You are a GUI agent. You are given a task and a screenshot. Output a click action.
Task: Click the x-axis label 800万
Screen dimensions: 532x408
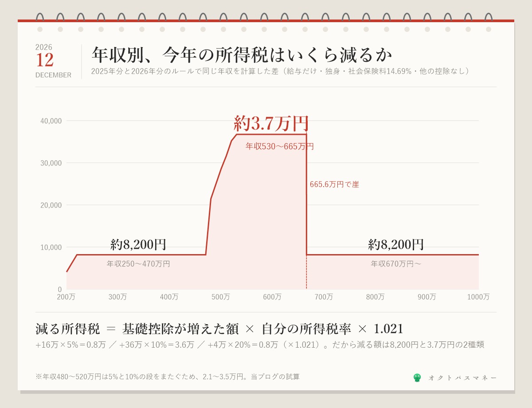pyautogui.click(x=375, y=297)
